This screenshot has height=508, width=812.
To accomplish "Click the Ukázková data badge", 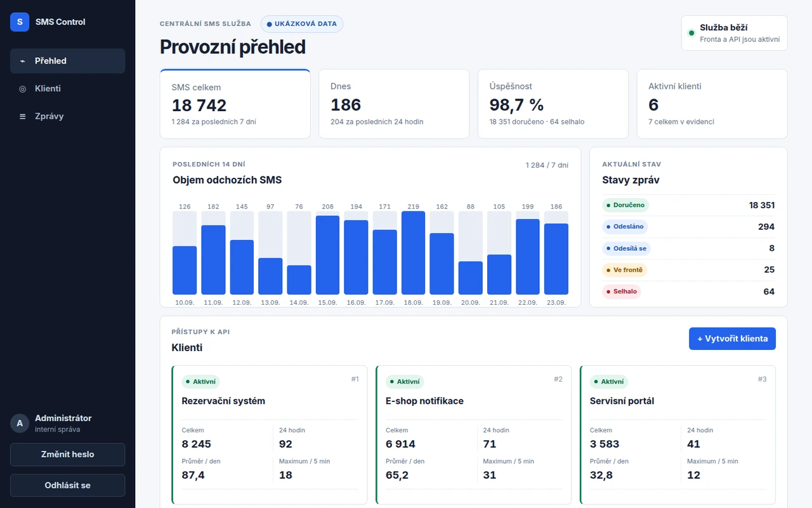I will [x=302, y=24].
